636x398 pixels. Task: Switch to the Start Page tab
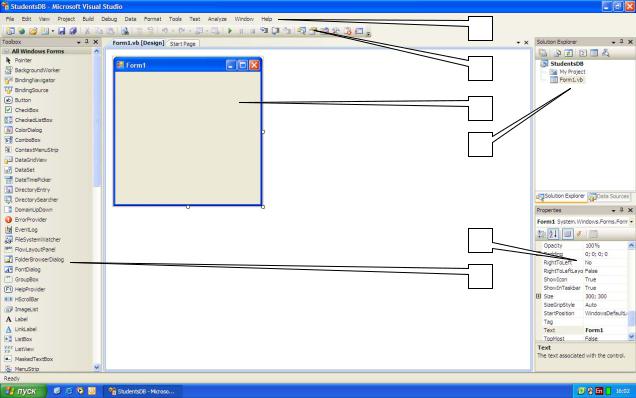[x=183, y=43]
